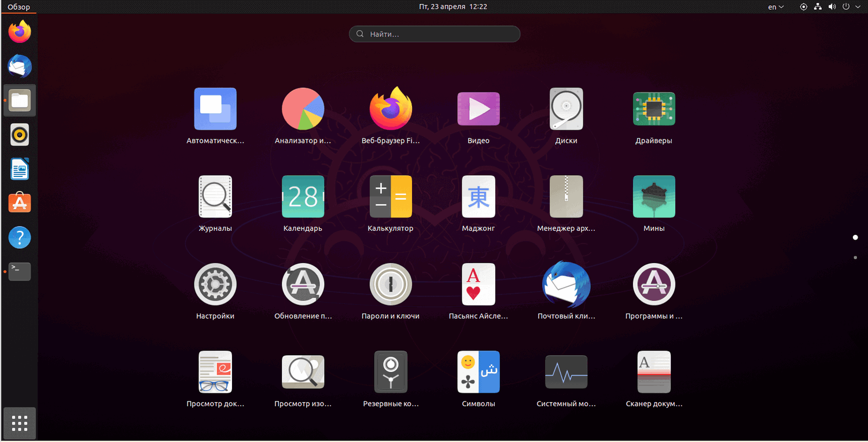Open the Диски utility
Image resolution: width=868 pixels, height=442 pixels.
tap(567, 109)
